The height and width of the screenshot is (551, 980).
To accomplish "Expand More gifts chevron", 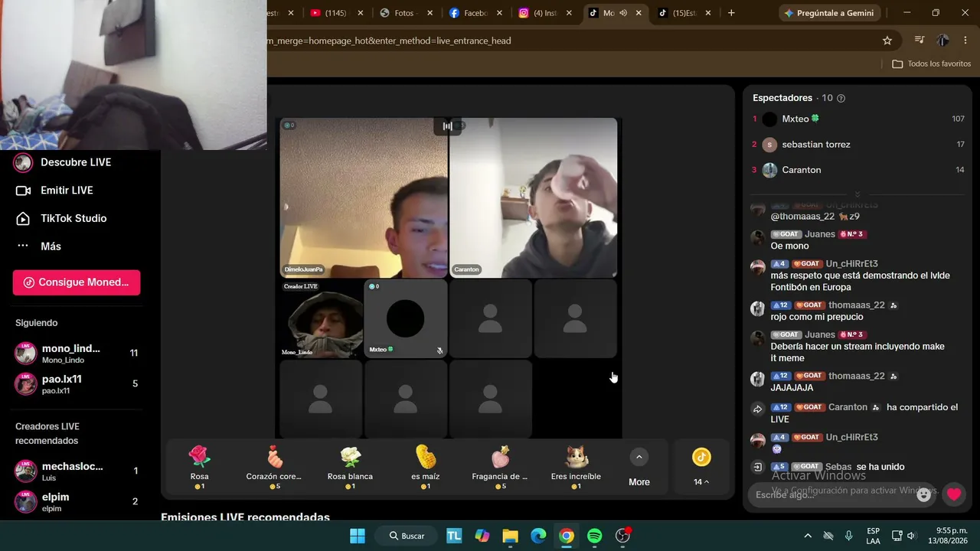I will 639,458.
